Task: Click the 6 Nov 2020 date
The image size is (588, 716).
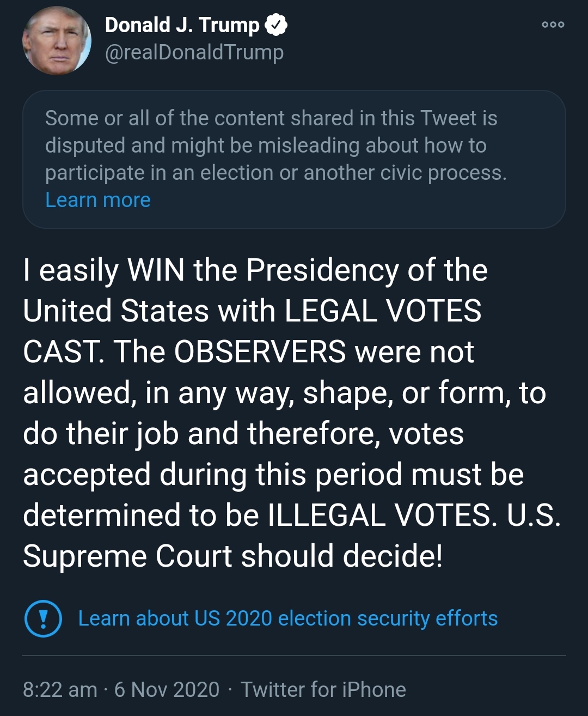Action: [x=167, y=689]
